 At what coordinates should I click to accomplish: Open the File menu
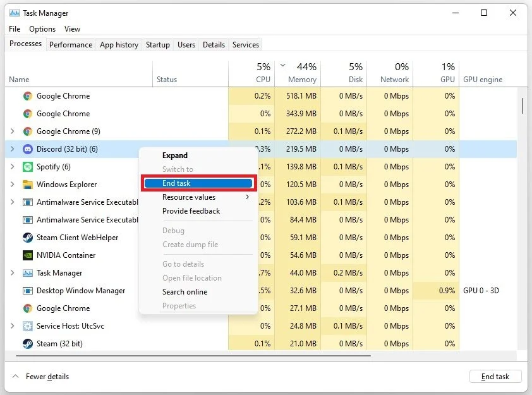pos(15,29)
